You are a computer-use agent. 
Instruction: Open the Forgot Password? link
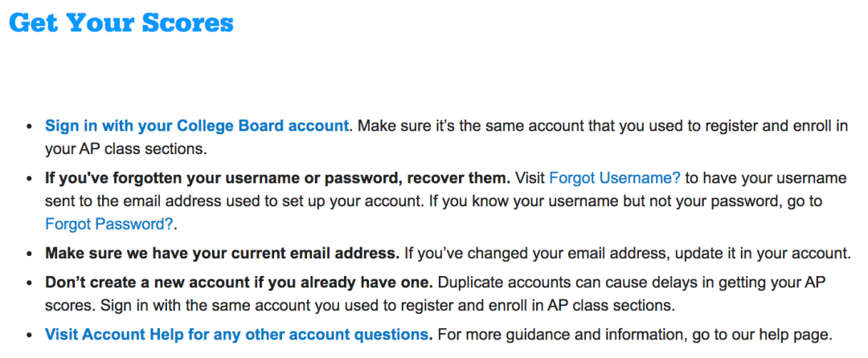coord(109,224)
